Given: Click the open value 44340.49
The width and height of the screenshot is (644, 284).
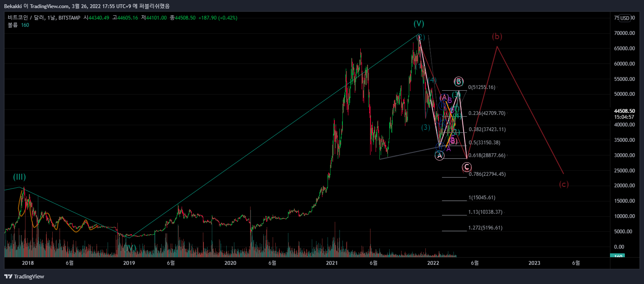Looking at the screenshot, I should [x=99, y=18].
